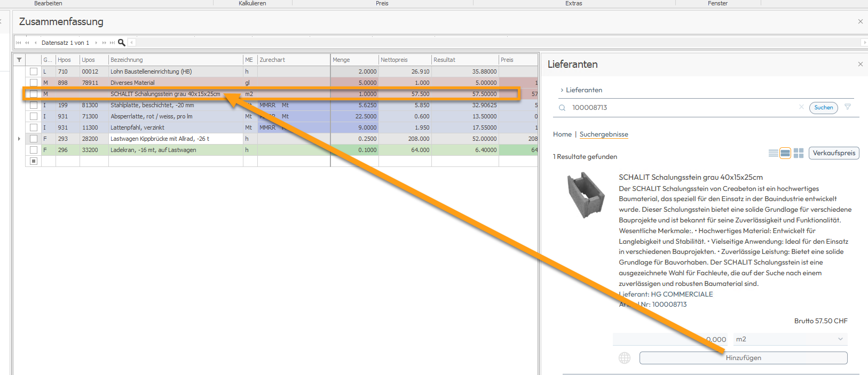Click the grid filter funnel icon
The width and height of the screenshot is (868, 375).
click(19, 60)
